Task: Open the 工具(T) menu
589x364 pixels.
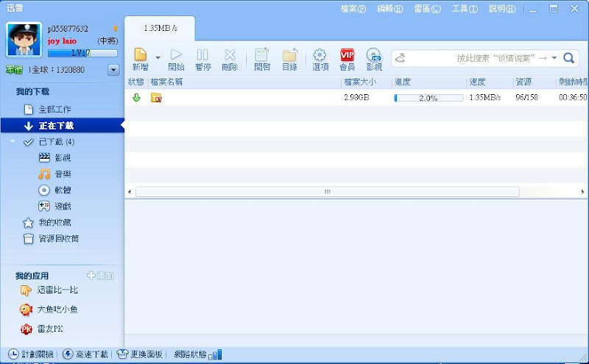Action: point(465,9)
